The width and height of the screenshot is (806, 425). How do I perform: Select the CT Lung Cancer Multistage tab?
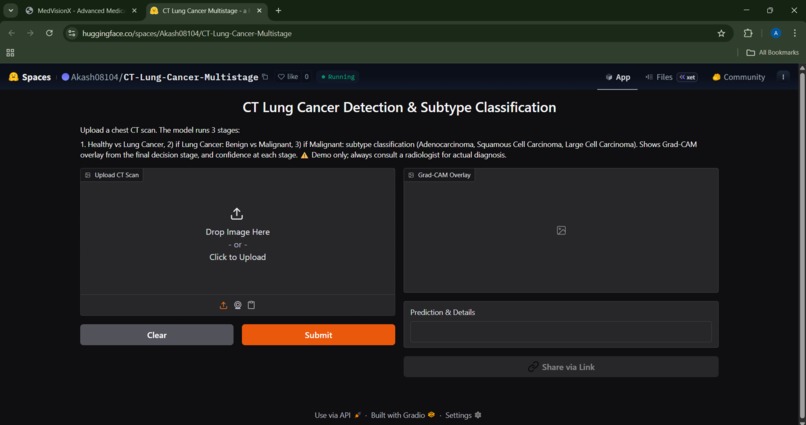click(207, 10)
